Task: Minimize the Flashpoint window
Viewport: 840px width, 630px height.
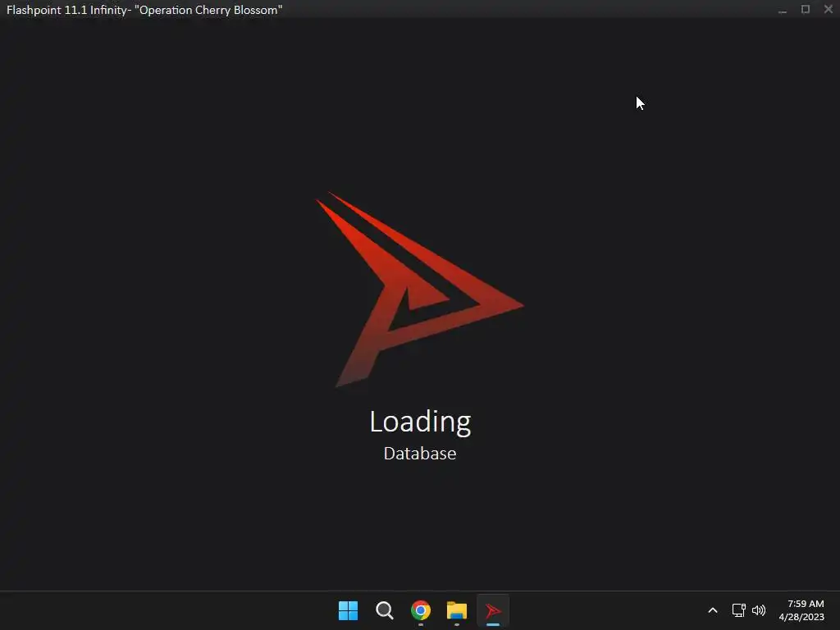Action: pyautogui.click(x=783, y=10)
